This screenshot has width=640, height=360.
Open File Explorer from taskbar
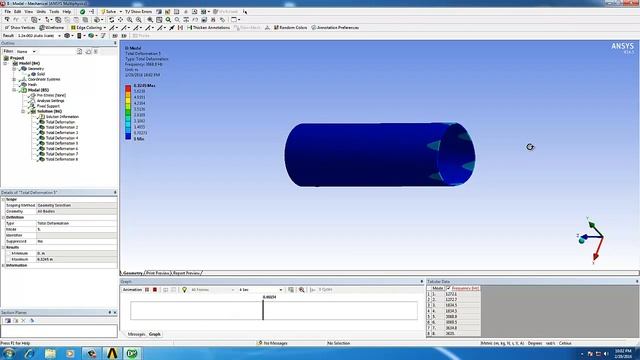(x=50, y=353)
